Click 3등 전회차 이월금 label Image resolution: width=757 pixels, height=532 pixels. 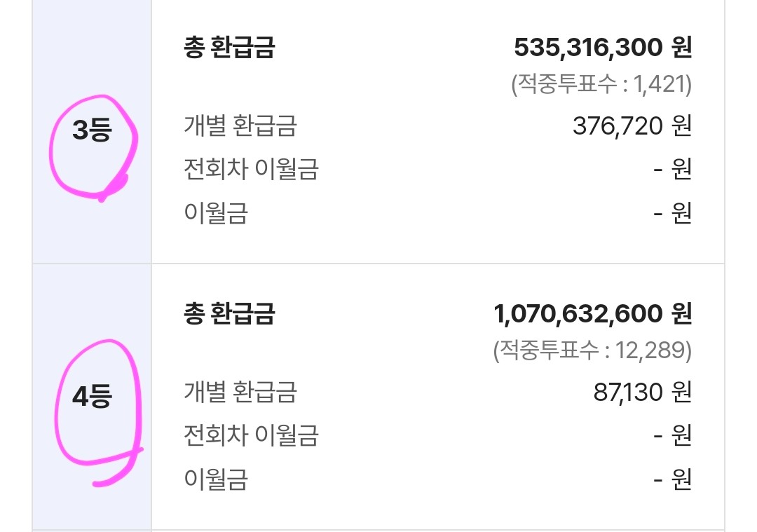pos(251,169)
